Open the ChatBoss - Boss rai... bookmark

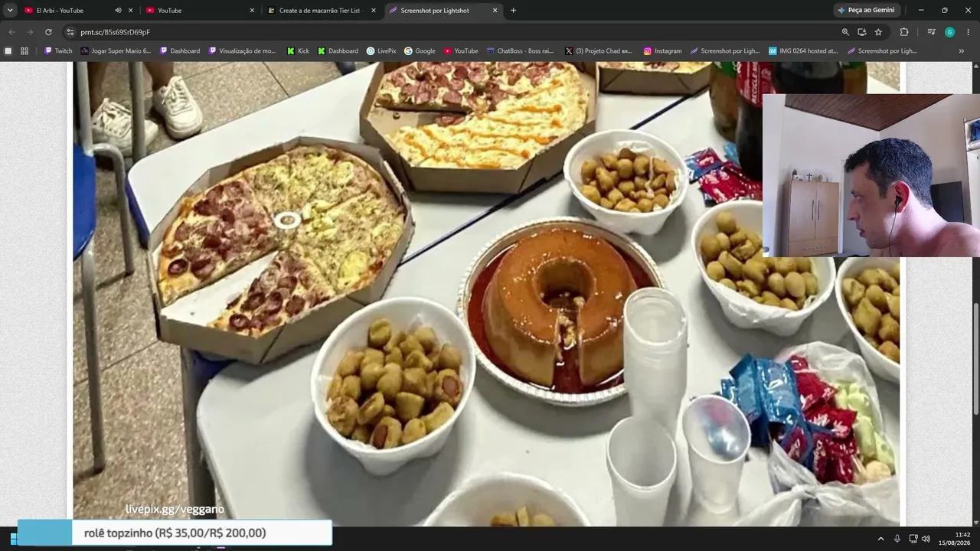(520, 51)
